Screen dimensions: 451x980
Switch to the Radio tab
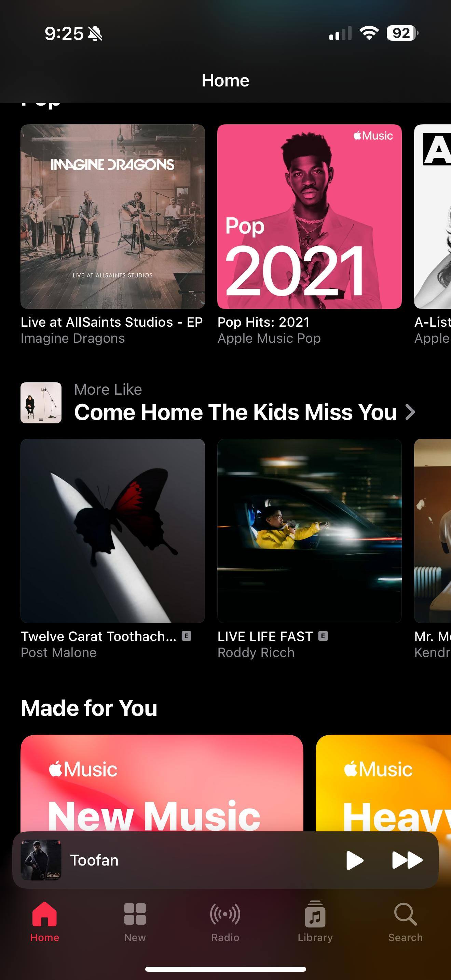tap(225, 914)
